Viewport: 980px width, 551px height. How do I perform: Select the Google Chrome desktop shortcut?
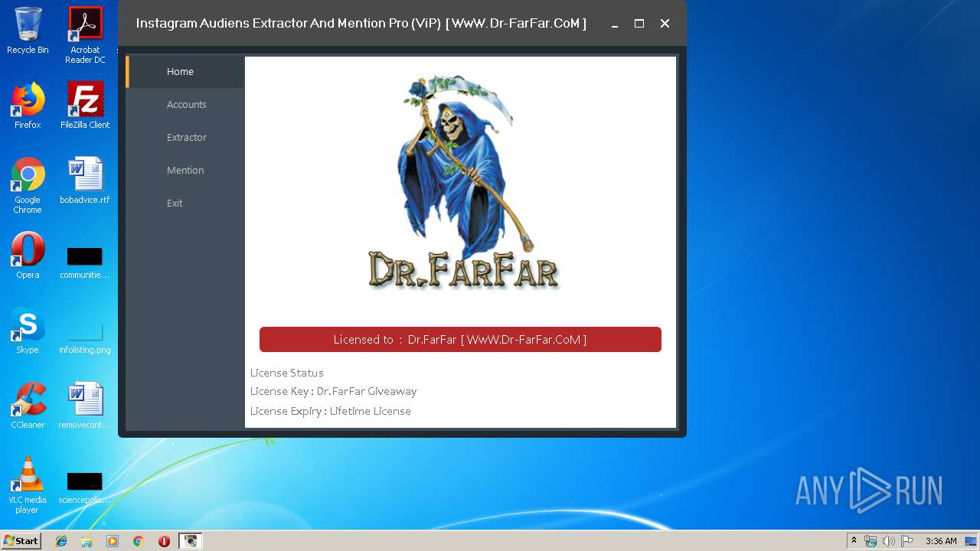(x=28, y=185)
